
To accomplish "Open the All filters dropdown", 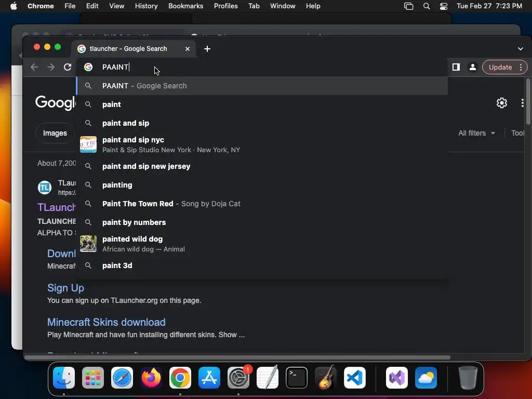I will click(x=476, y=133).
